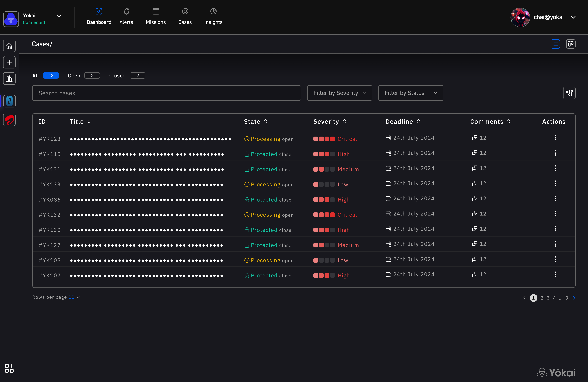Open actions menu for case #YK107
Image resolution: width=588 pixels, height=382 pixels.
[x=555, y=274]
